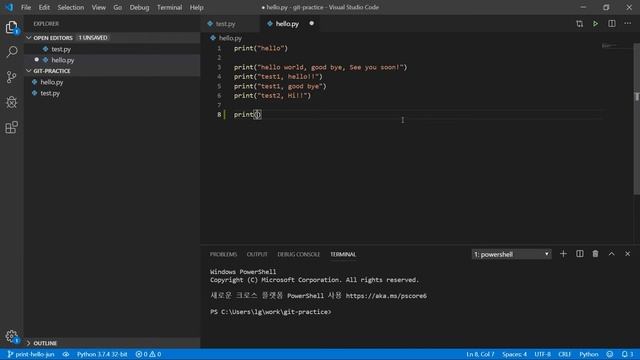Click unsaved dot on hello.py tab
Screen dimensions: 640x360
point(311,23)
